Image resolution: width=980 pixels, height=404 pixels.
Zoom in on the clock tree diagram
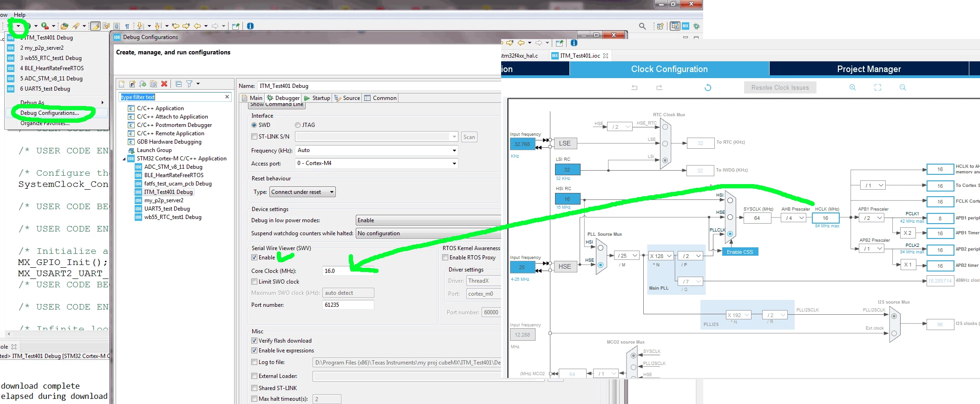(x=853, y=87)
